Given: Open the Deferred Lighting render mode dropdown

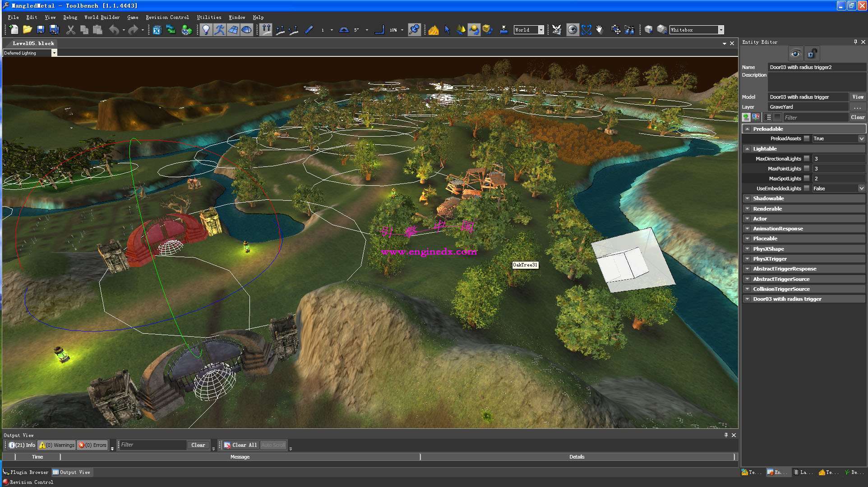Looking at the screenshot, I should (54, 53).
